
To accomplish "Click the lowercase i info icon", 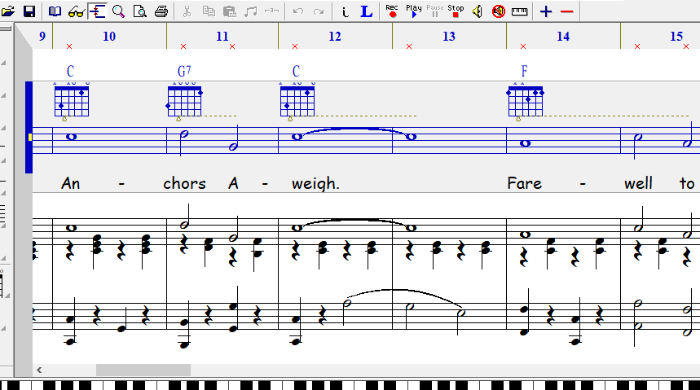I will click(345, 12).
